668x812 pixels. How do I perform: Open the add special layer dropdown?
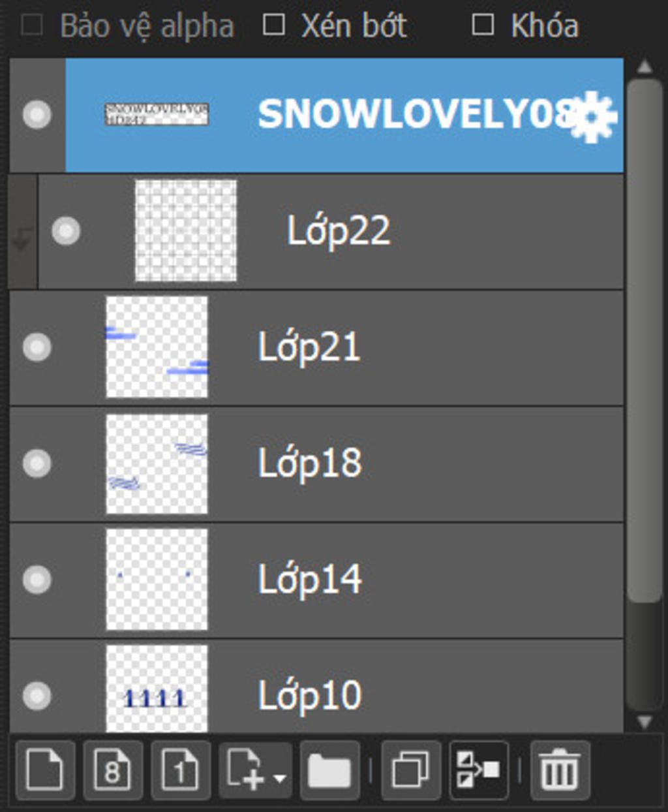click(x=256, y=771)
